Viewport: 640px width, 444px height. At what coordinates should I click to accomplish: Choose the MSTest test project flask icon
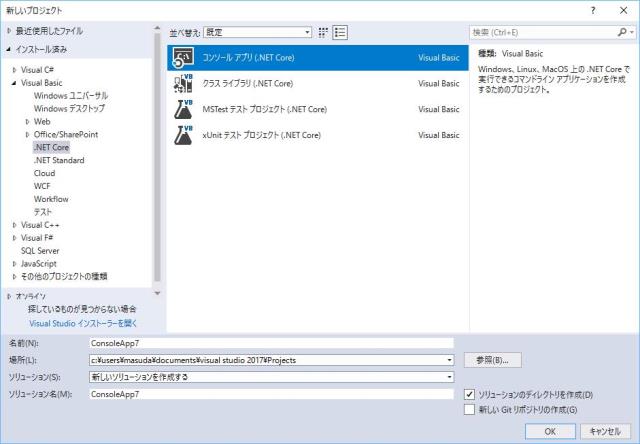coord(183,109)
